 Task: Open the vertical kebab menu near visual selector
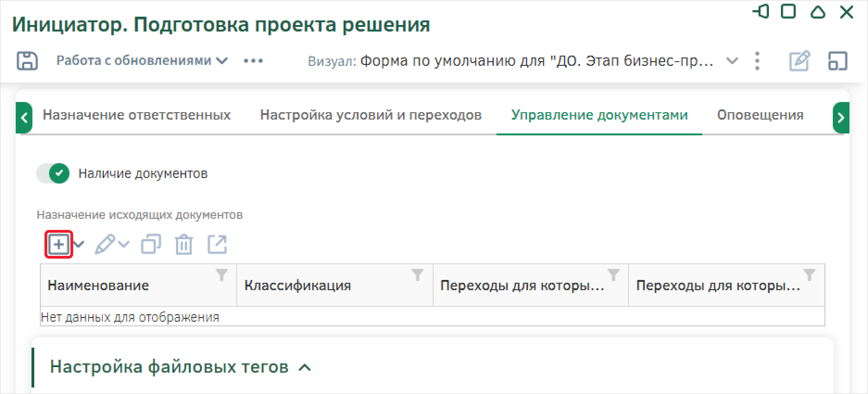click(757, 61)
